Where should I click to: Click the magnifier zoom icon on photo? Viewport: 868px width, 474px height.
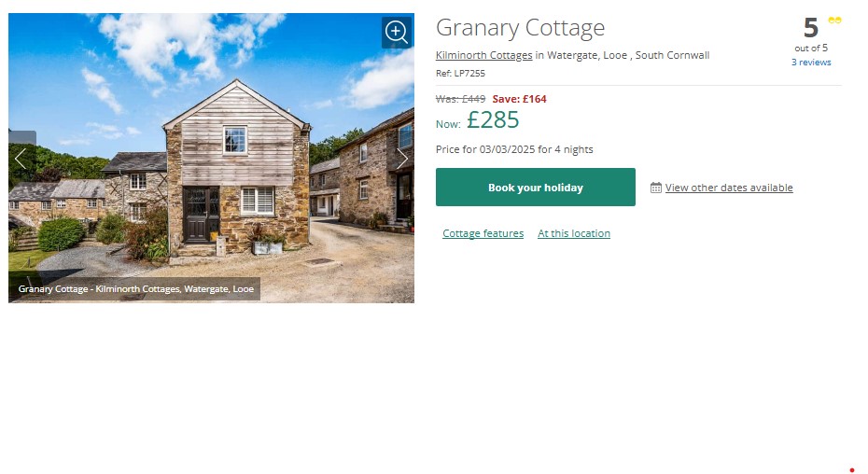[x=397, y=32]
